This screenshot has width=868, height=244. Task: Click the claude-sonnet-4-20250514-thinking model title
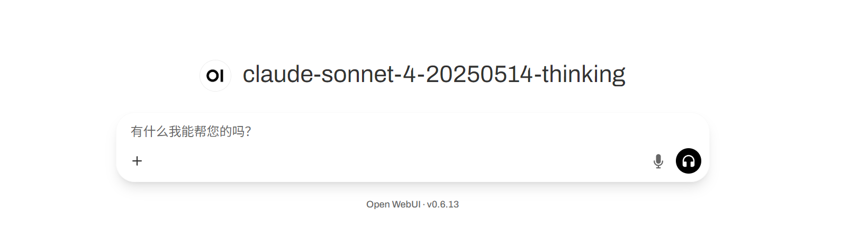point(434,74)
